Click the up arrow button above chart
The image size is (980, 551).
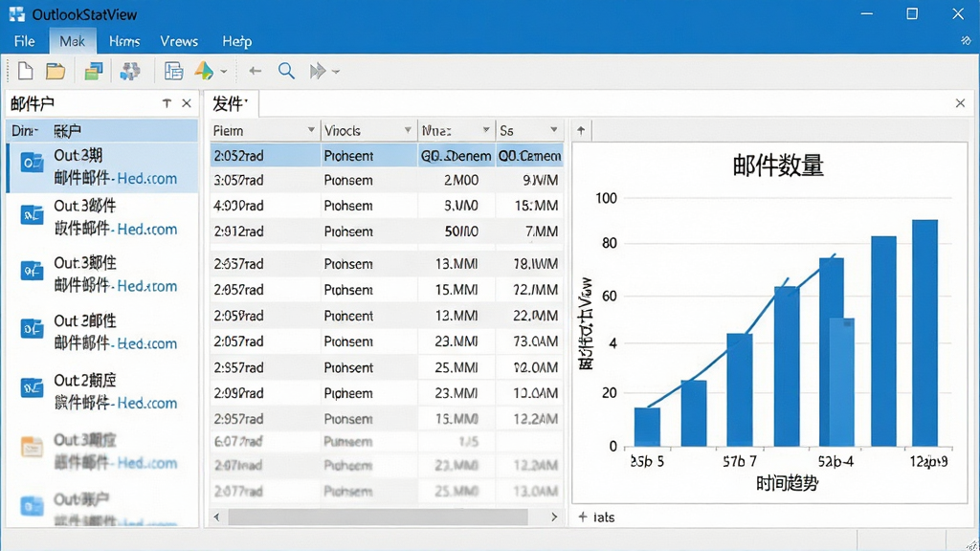(x=581, y=130)
